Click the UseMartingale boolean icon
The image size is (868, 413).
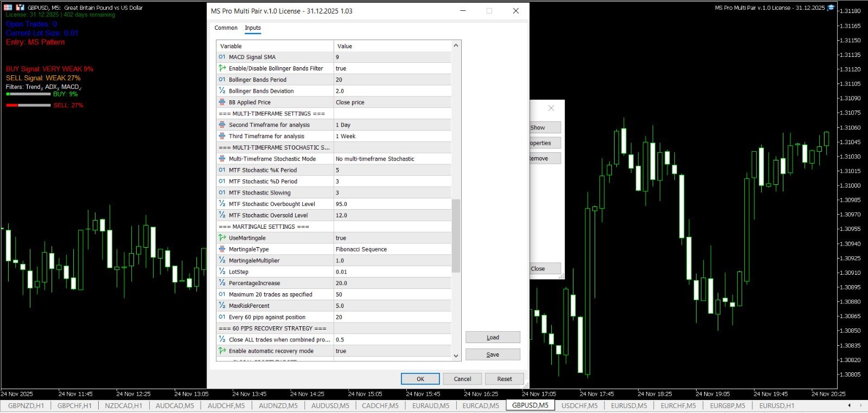222,238
